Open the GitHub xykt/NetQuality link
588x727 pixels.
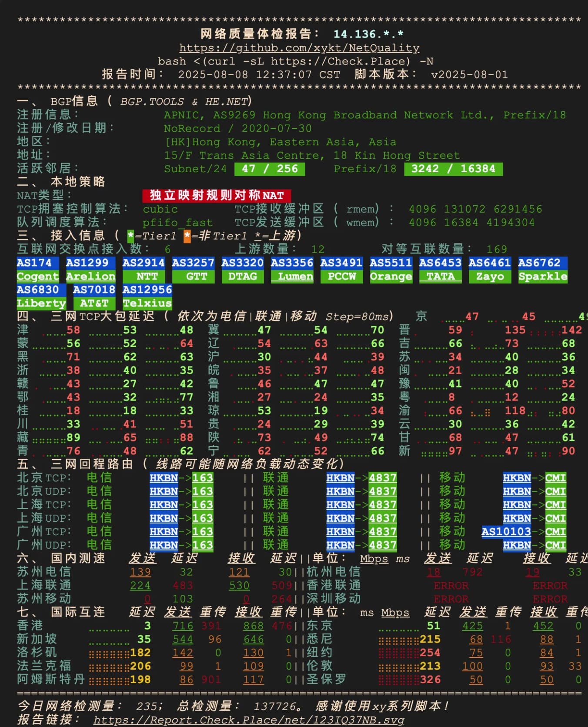click(x=299, y=48)
